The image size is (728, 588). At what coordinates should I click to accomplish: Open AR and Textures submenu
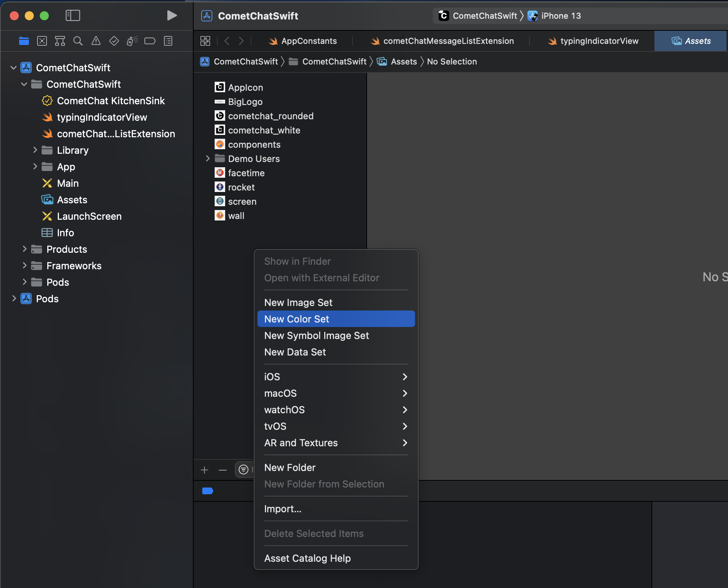[x=336, y=442]
